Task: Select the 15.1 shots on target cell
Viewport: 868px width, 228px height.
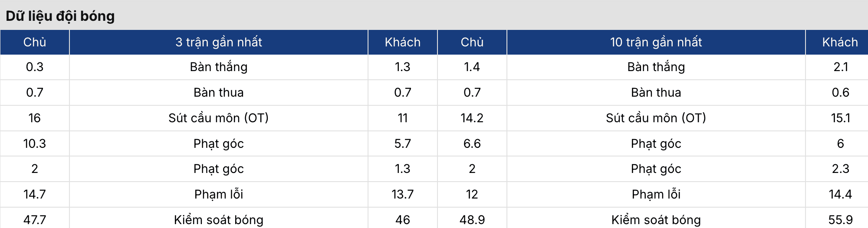Action: point(840,118)
